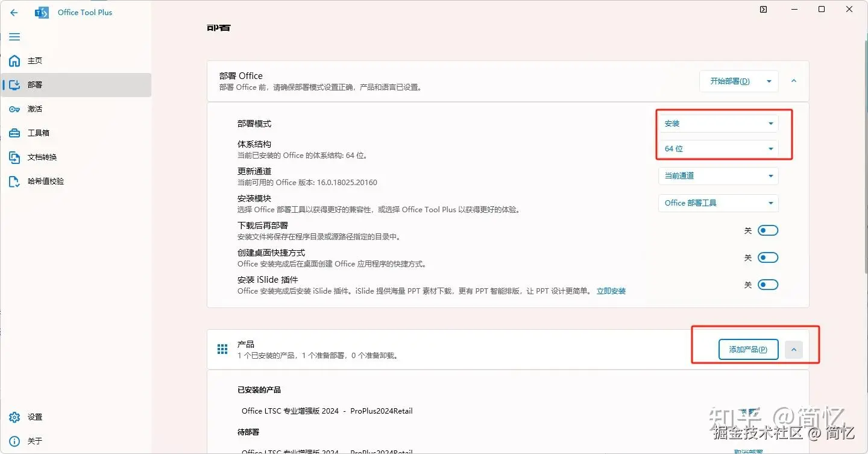
Task: Open the 更新通道 dropdown showing 当前通道
Action: [x=718, y=176]
